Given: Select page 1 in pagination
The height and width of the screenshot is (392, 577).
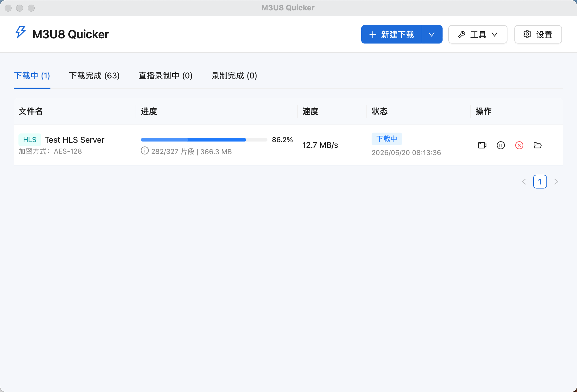Looking at the screenshot, I should 540,182.
